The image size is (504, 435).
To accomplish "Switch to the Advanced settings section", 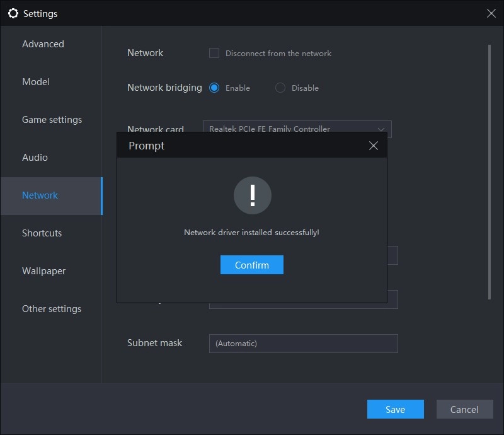I will coord(43,44).
